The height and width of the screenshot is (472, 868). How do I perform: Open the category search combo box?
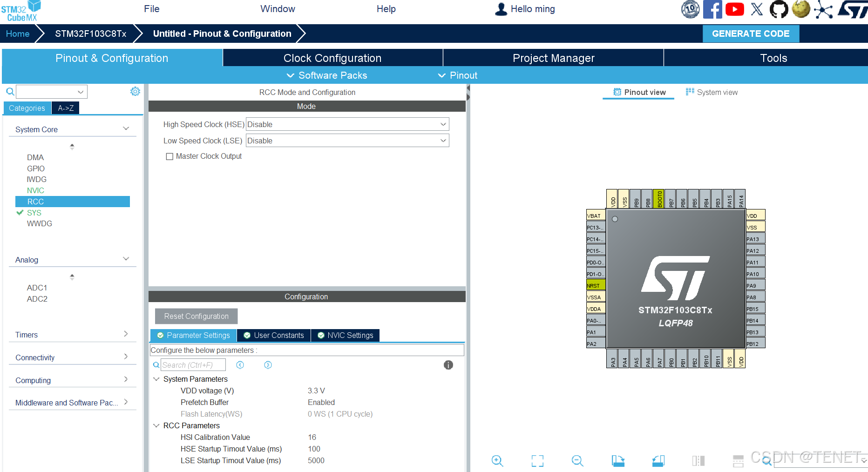coord(52,92)
